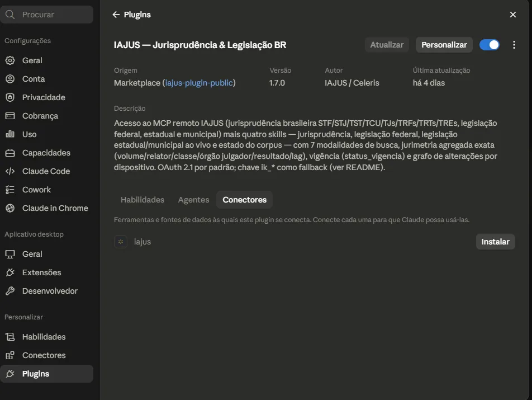Viewport: 532px width, 400px height.
Task: Open the iajus-plugin-public marketplace link
Action: tap(199, 83)
